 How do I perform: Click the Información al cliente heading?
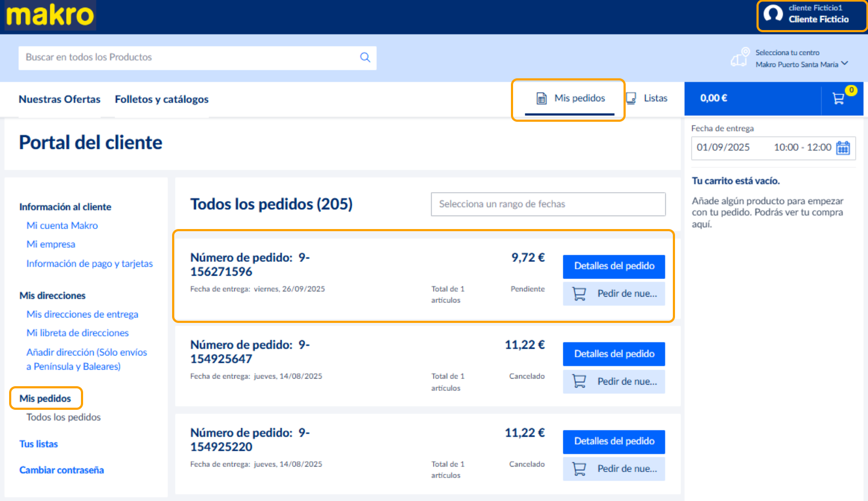65,207
